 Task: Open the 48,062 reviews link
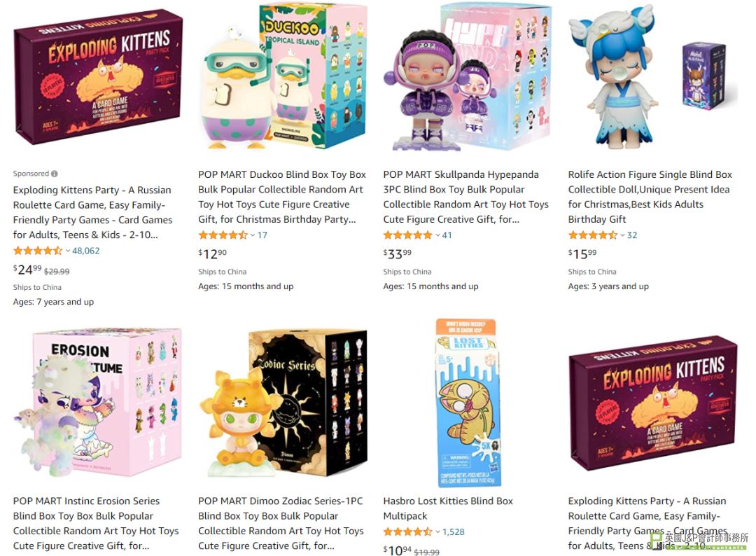click(86, 251)
